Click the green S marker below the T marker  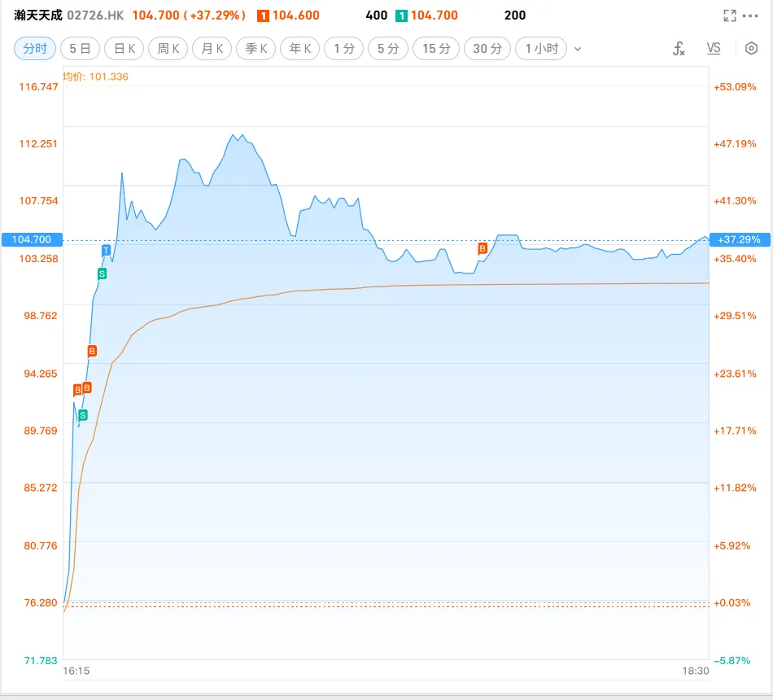pyautogui.click(x=102, y=273)
